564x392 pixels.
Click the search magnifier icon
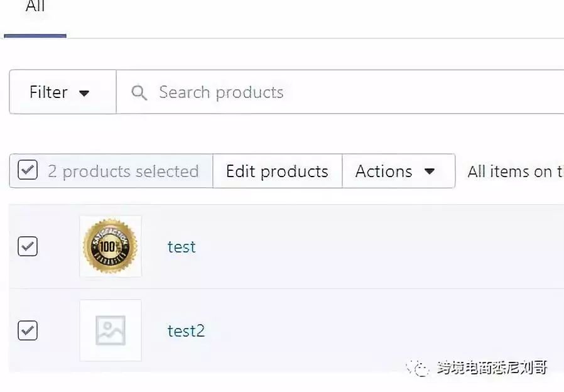139,92
